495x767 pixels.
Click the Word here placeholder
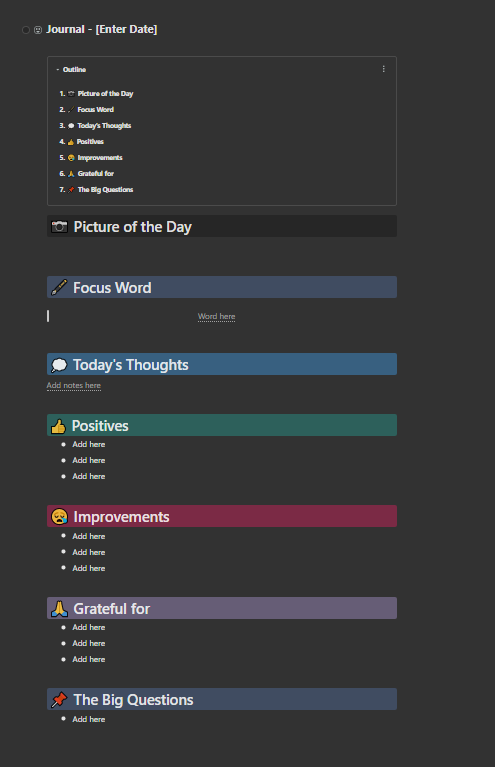click(216, 316)
